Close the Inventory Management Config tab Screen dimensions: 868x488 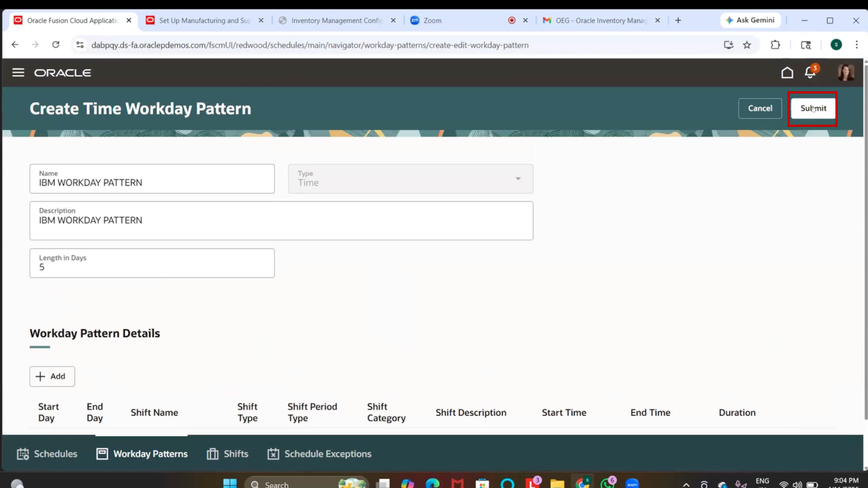click(x=393, y=20)
